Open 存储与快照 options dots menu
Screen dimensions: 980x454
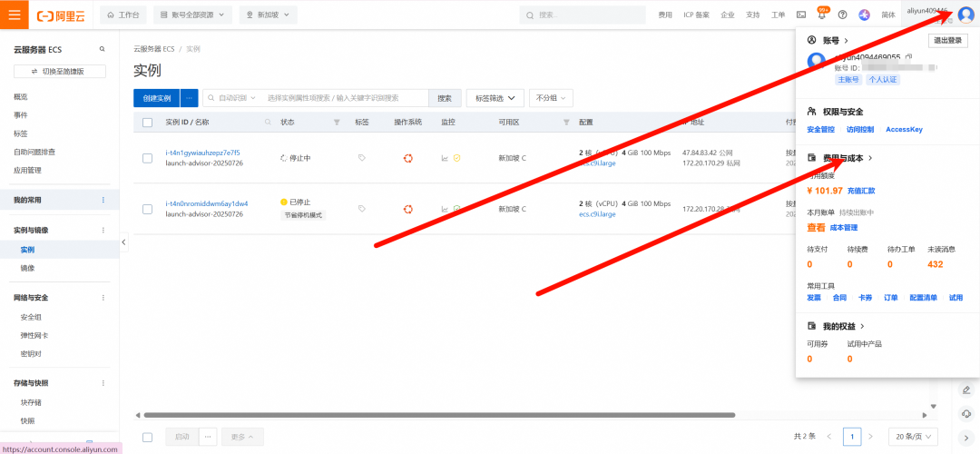(103, 382)
